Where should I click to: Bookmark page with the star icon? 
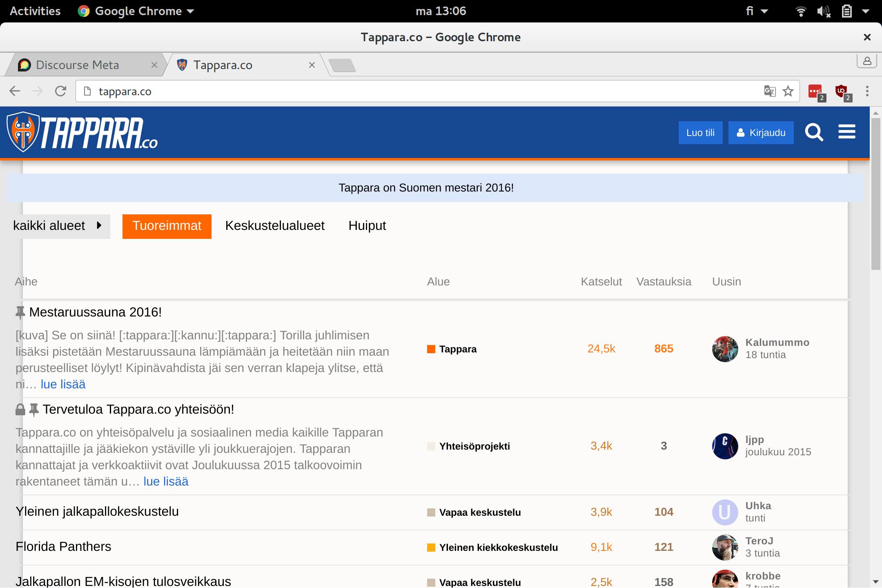788,91
